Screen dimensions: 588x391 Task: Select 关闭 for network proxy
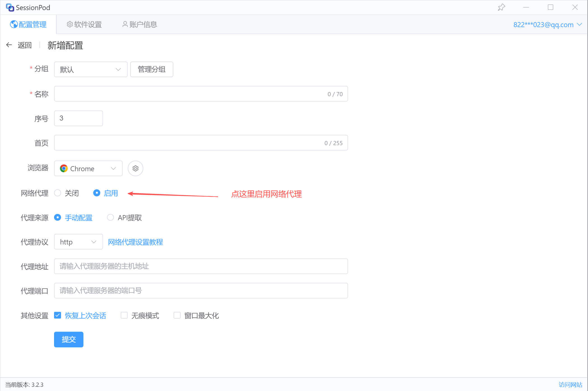pyautogui.click(x=58, y=193)
